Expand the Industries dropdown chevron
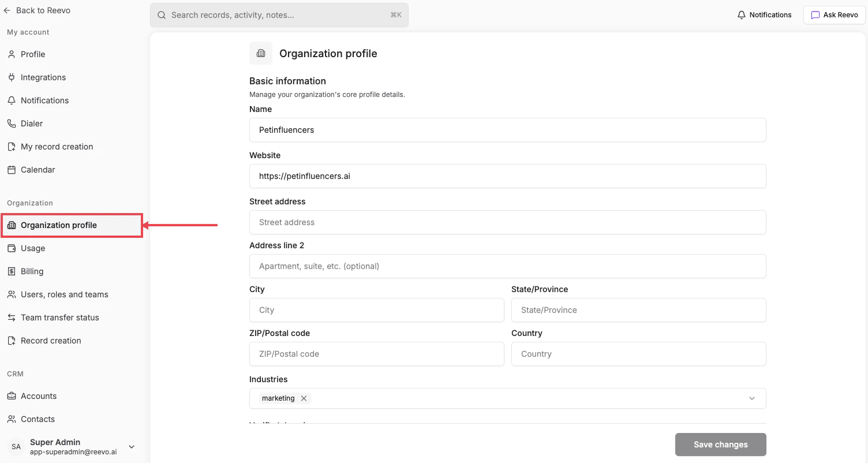The height and width of the screenshot is (463, 868). 752,398
